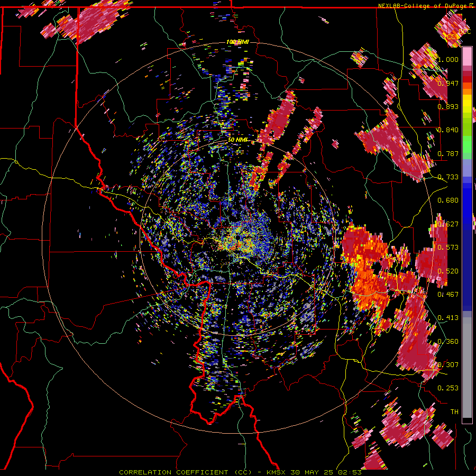Click the KMSX station identifier in footer
The image size is (476, 476).
point(277,472)
